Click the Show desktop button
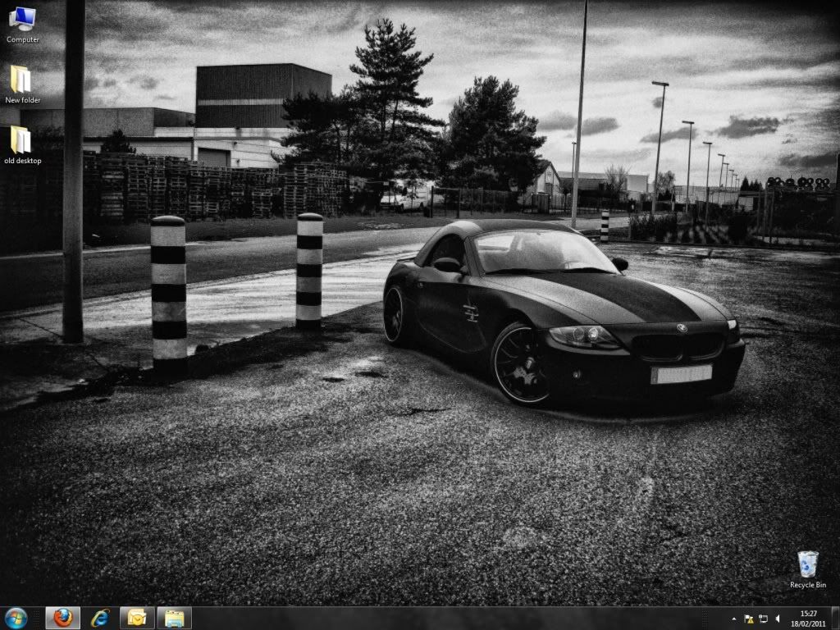This screenshot has height=630, width=840. [835, 619]
